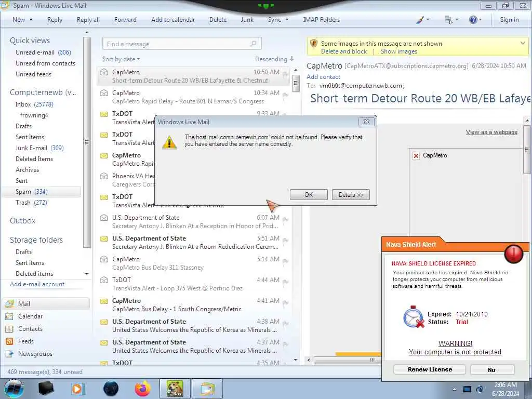Click Renew License in Nava Shield
The image size is (532, 399).
430,369
